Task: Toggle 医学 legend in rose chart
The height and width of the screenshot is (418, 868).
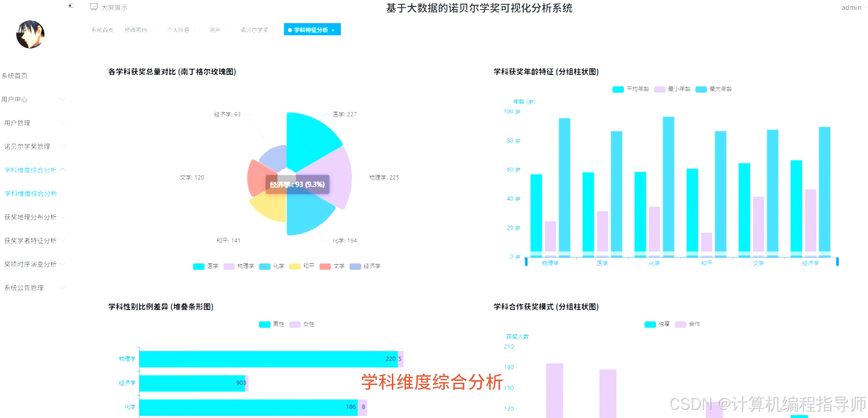Action: (206, 266)
